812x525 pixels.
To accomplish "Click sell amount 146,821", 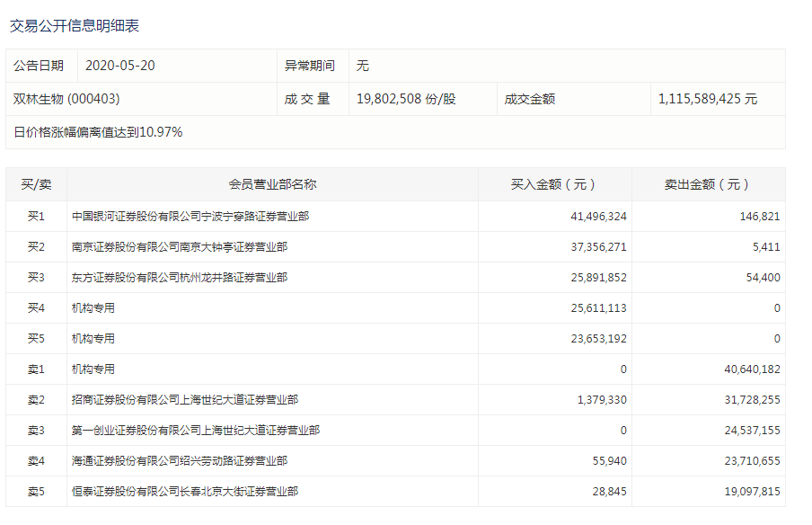I will [760, 216].
